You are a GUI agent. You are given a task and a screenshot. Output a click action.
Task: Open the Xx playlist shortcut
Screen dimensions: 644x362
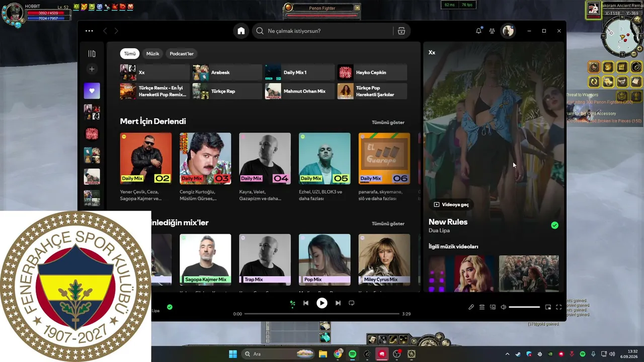[x=154, y=72]
